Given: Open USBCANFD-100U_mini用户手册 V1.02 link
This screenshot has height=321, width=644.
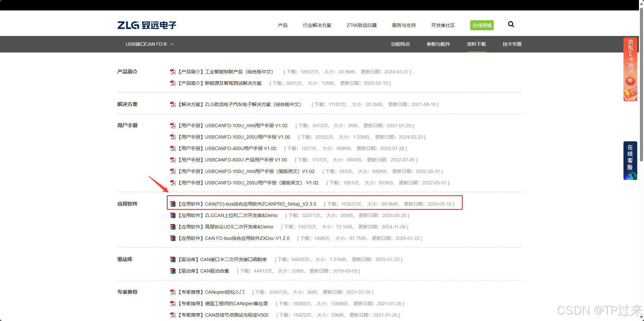Looking at the screenshot, I should tap(233, 126).
